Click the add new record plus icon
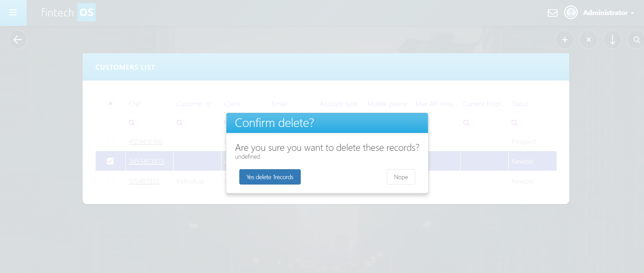 (x=564, y=40)
